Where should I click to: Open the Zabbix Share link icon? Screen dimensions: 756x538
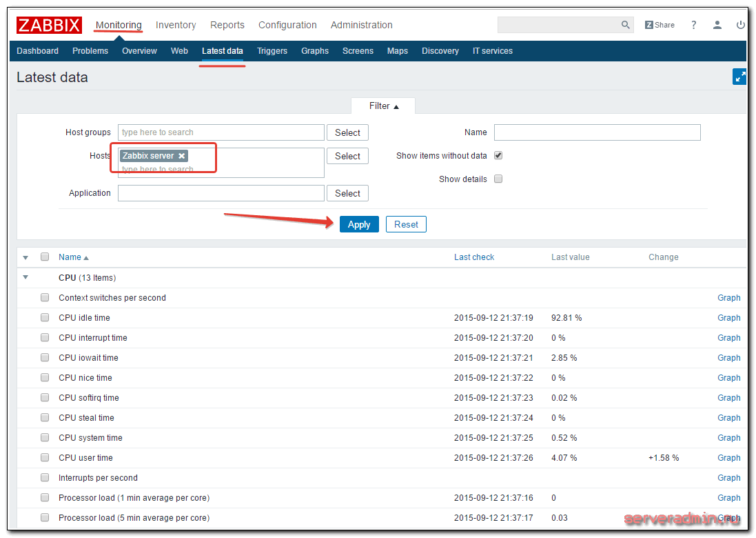660,25
